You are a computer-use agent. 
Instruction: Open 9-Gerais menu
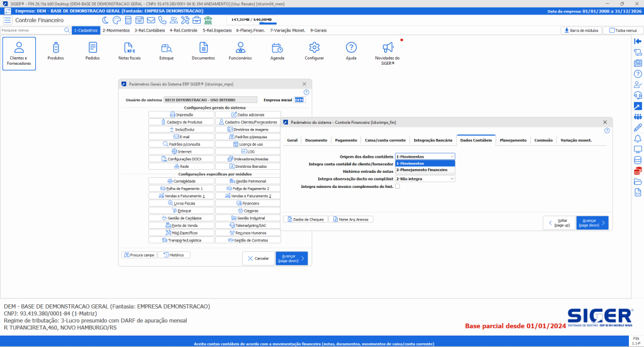click(318, 30)
